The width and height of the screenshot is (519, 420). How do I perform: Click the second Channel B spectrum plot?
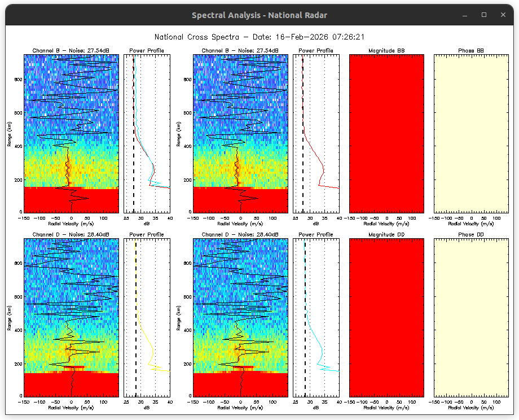tap(240, 133)
